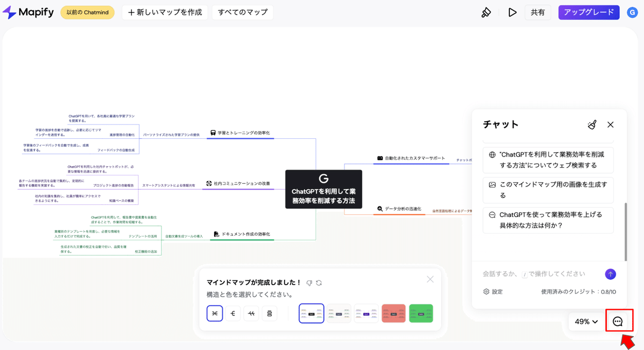Image resolution: width=644 pixels, height=350 pixels.
Task: Open the 以前の Chatmind section
Action: 87,12
